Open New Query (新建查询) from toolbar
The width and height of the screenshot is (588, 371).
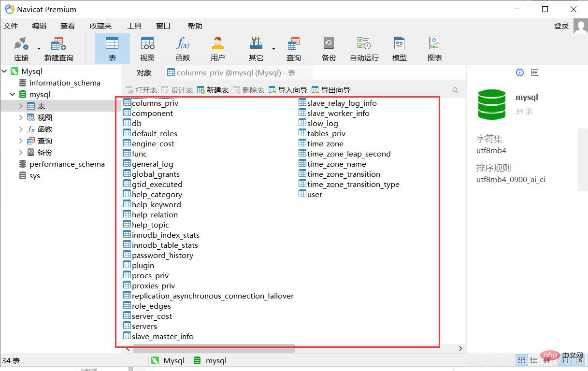click(58, 49)
